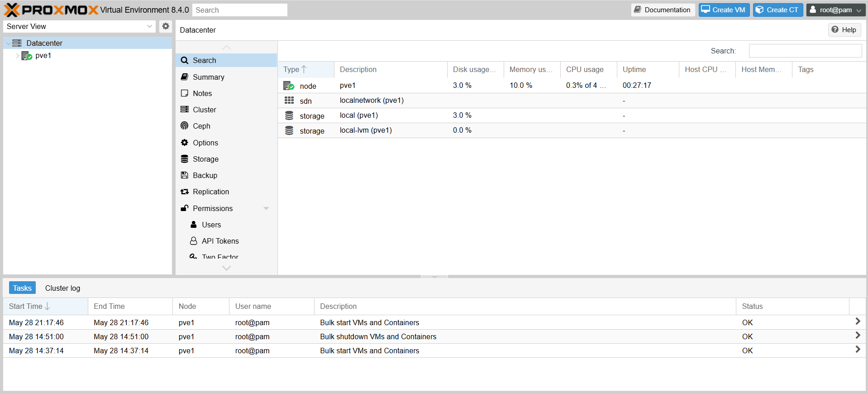Switch to the Tasks tab
Screen dimensions: 868x394
[22, 288]
